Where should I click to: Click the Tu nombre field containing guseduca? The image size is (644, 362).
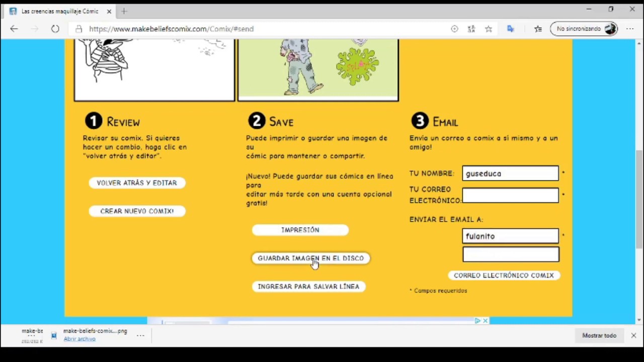[510, 173]
